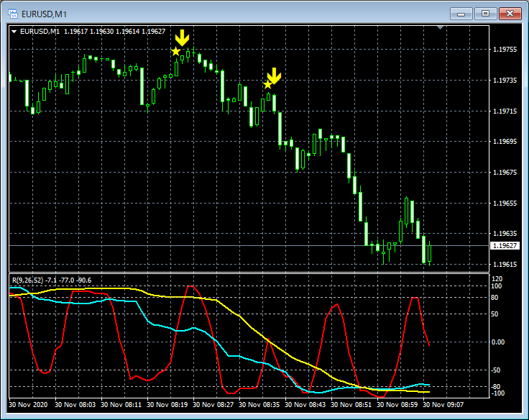Click the 1.19755 level on price scale
Image resolution: width=529 pixels, height=420 pixels.
coord(506,50)
